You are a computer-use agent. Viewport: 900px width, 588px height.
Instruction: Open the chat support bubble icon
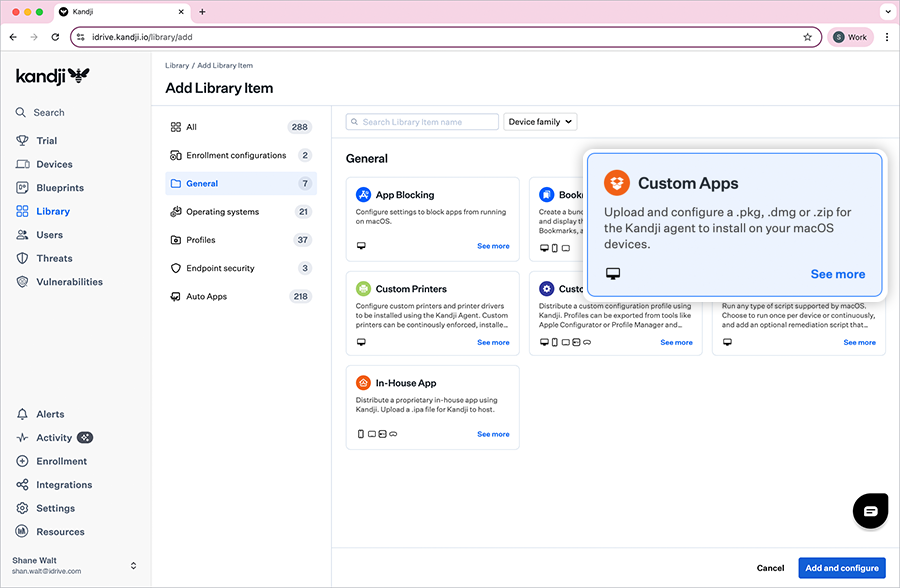870,510
